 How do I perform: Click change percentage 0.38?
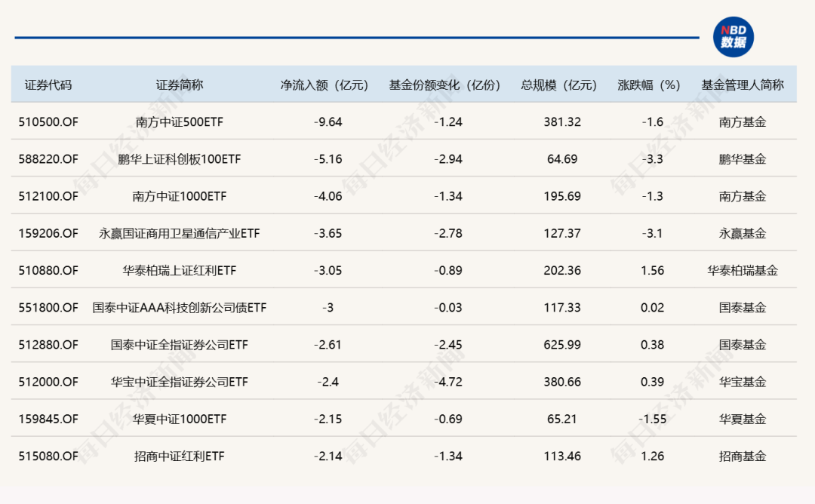(652, 345)
